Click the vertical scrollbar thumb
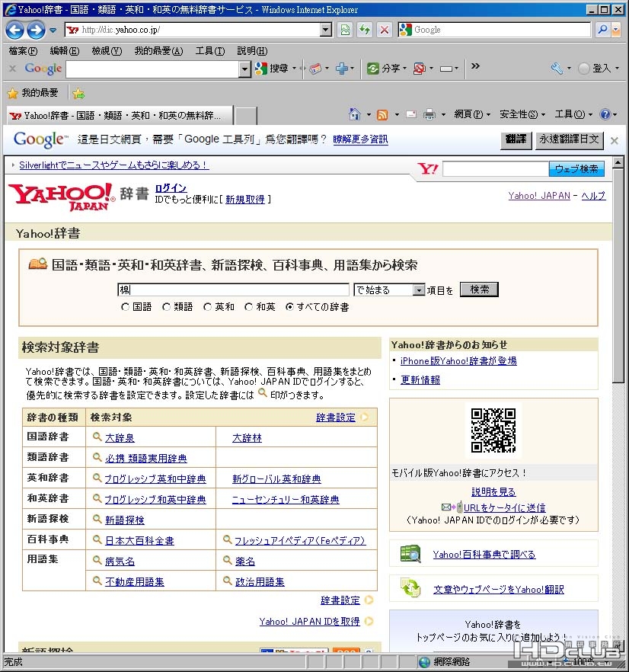This screenshot has width=629, height=672. (618, 275)
